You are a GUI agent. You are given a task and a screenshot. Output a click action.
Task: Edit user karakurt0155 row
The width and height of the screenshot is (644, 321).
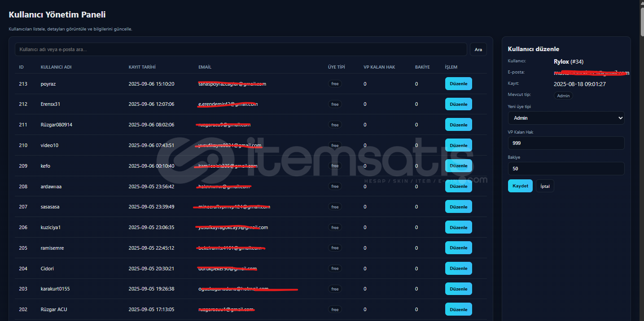pyautogui.click(x=458, y=289)
